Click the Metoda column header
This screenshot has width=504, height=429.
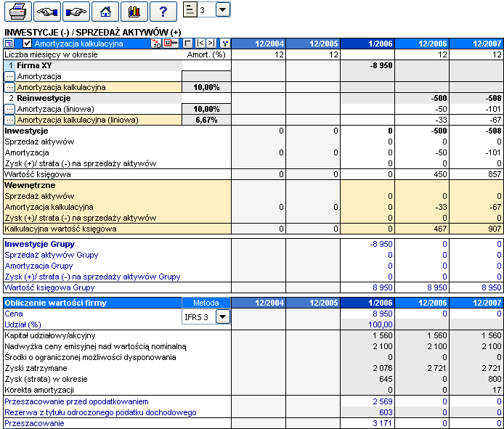click(x=206, y=303)
